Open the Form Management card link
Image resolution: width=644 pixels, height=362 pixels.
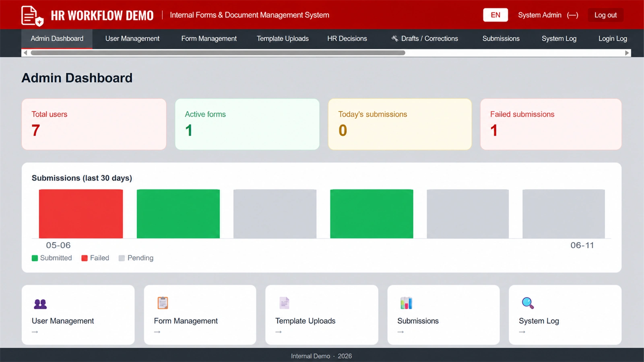[200, 315]
